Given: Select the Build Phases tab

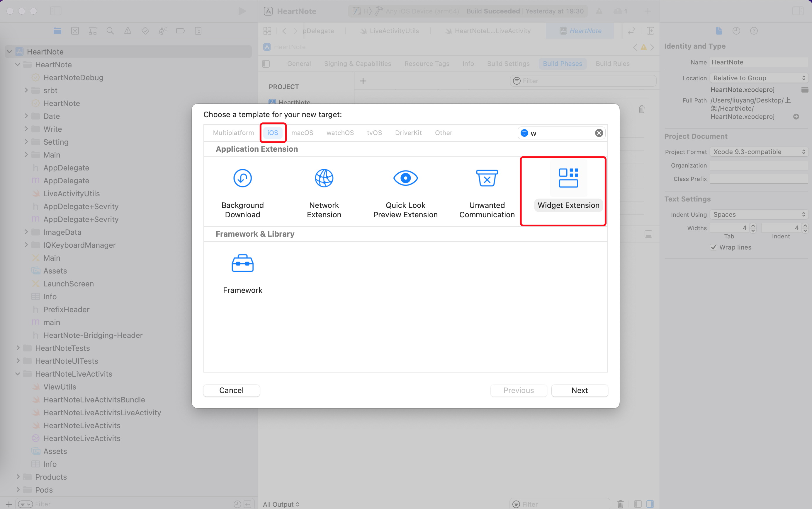Looking at the screenshot, I should pos(562,64).
